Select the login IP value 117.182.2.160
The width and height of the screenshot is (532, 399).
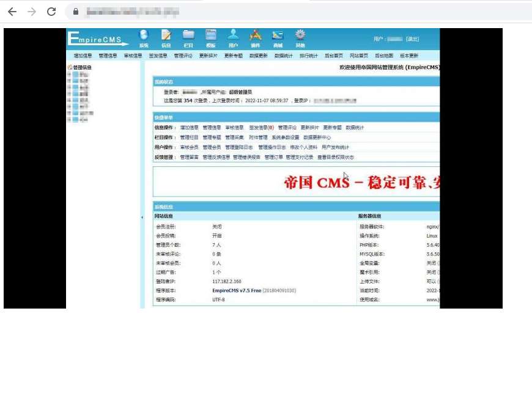coord(227,281)
